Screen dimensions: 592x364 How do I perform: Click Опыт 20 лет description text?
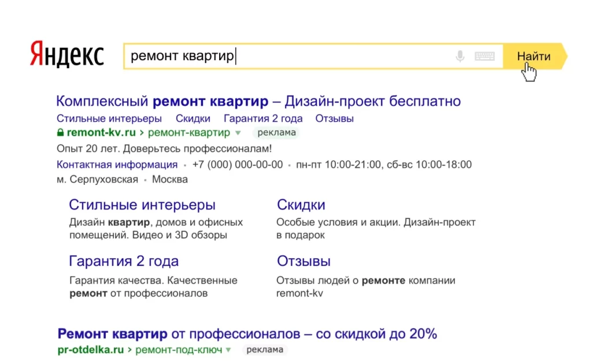tap(164, 148)
